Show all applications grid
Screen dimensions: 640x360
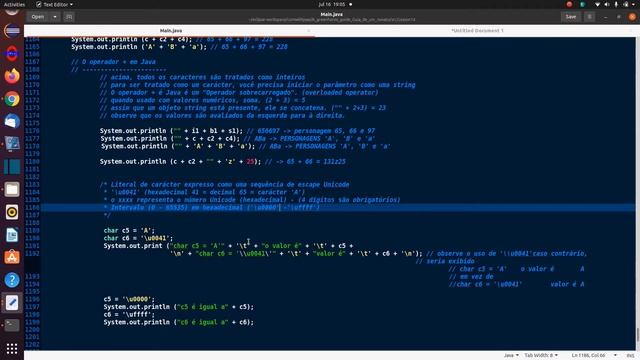point(12,348)
